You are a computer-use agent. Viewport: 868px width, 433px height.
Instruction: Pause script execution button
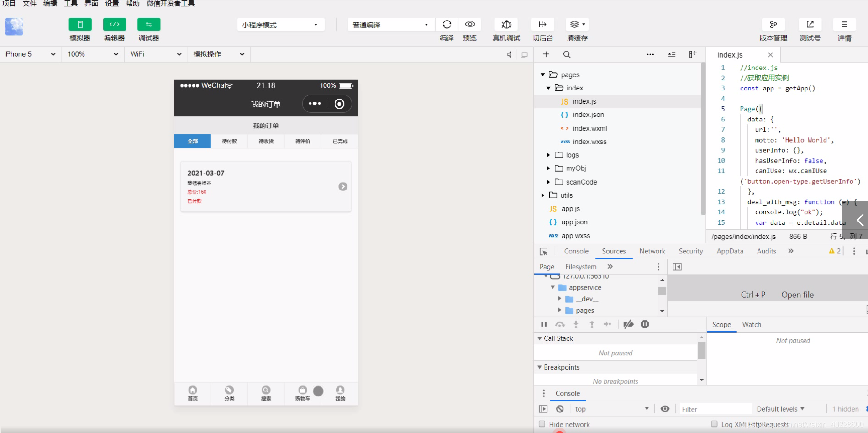click(544, 324)
